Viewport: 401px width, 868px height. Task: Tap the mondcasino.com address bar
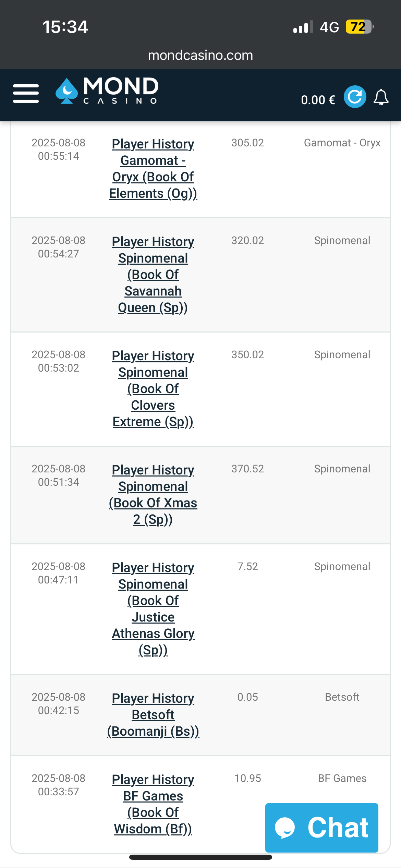coord(200,55)
